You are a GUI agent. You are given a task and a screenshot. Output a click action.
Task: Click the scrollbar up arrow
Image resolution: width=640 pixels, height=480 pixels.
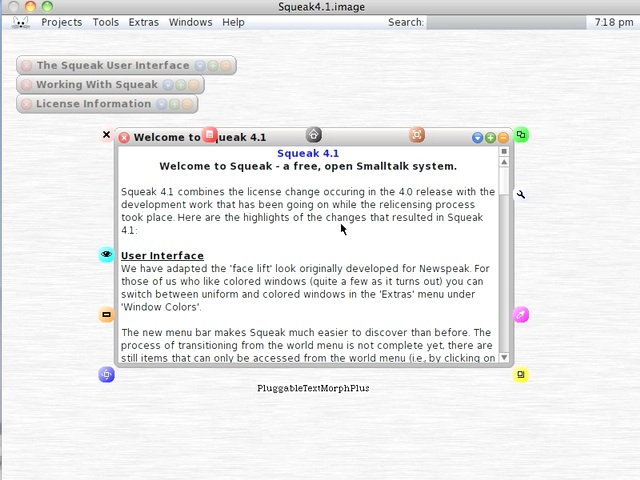(504, 162)
